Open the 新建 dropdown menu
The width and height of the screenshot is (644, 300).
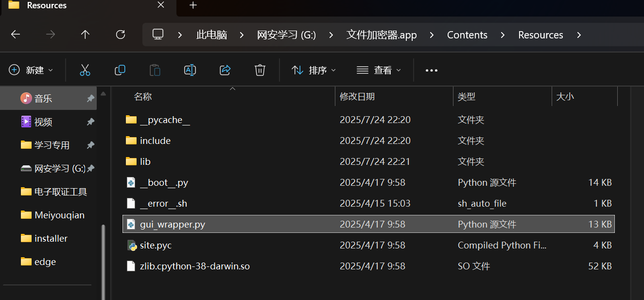[31, 70]
